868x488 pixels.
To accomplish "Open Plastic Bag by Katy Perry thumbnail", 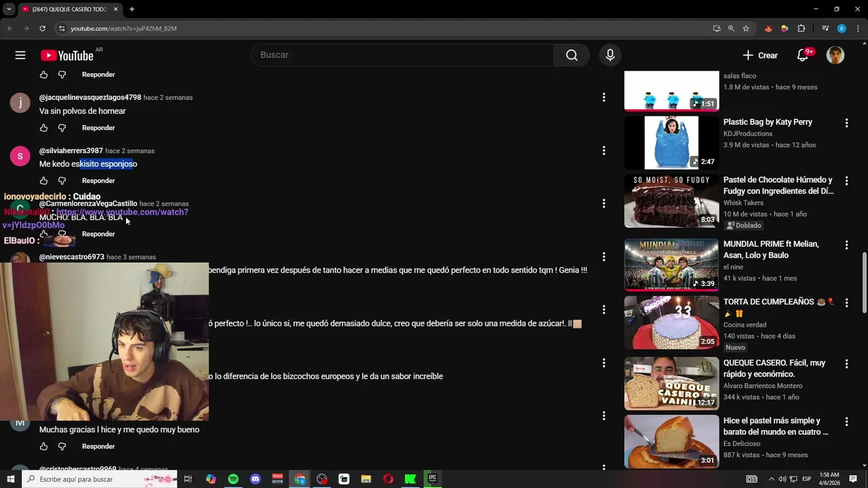I will click(671, 142).
